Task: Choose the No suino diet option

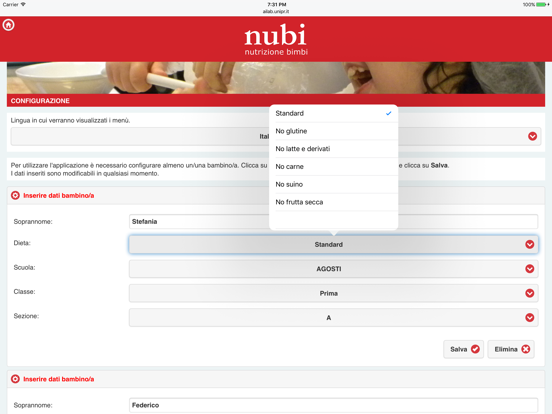Action: pyautogui.click(x=333, y=184)
